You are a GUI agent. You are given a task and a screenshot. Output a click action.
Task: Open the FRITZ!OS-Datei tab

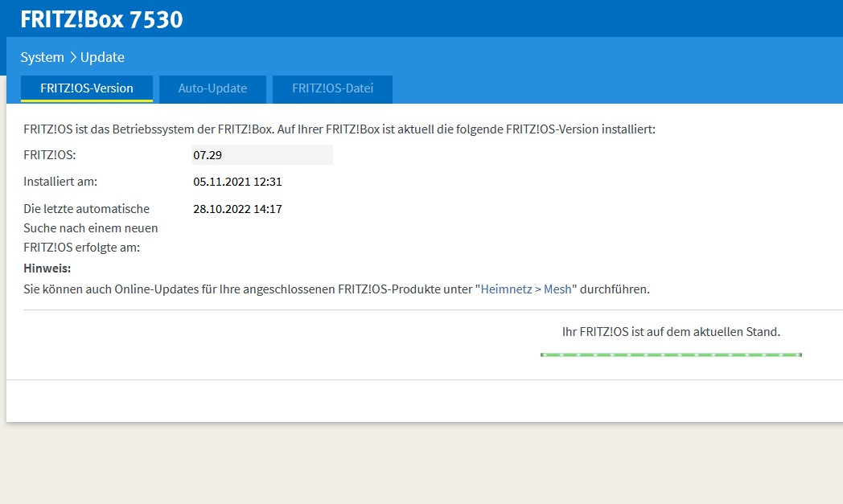332,88
